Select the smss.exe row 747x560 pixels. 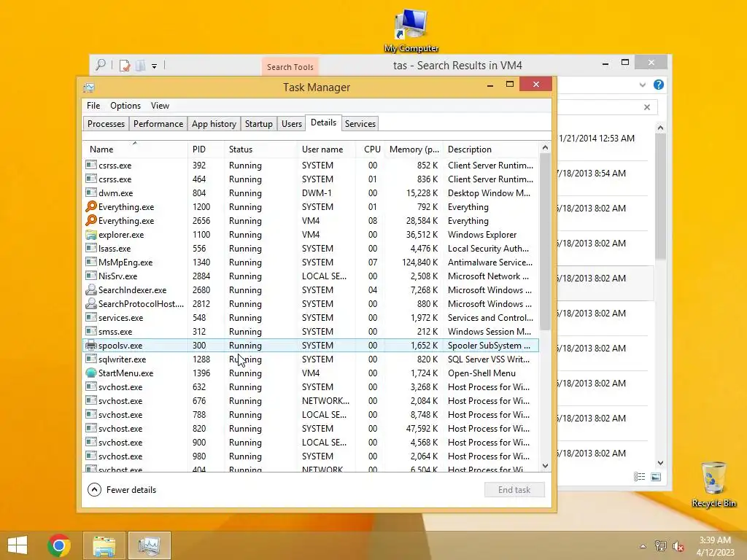(x=311, y=332)
